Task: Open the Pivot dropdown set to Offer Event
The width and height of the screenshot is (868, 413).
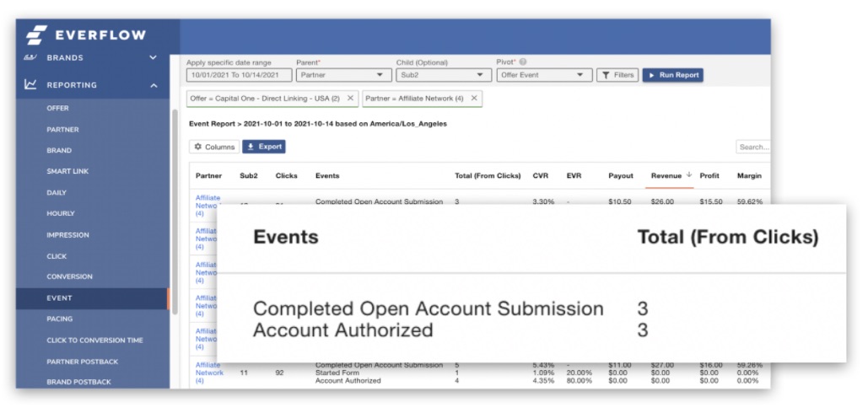Action: point(544,75)
